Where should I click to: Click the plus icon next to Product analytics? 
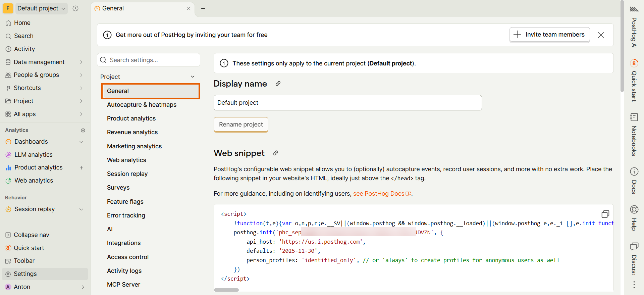82,168
